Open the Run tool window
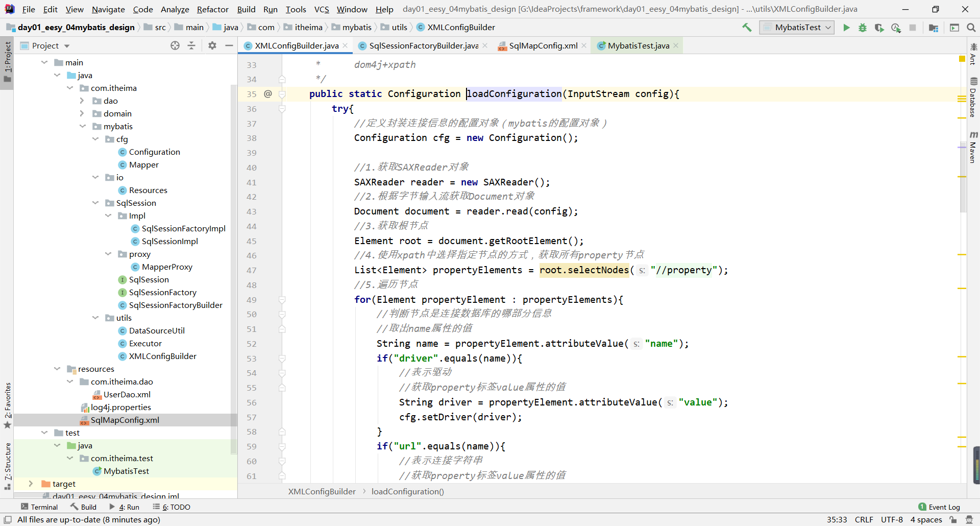 coord(124,507)
